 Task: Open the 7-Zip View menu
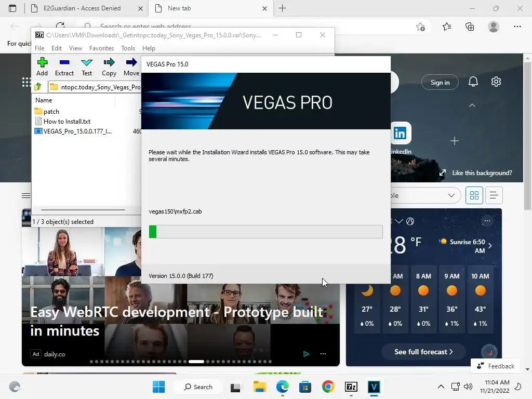(x=75, y=48)
